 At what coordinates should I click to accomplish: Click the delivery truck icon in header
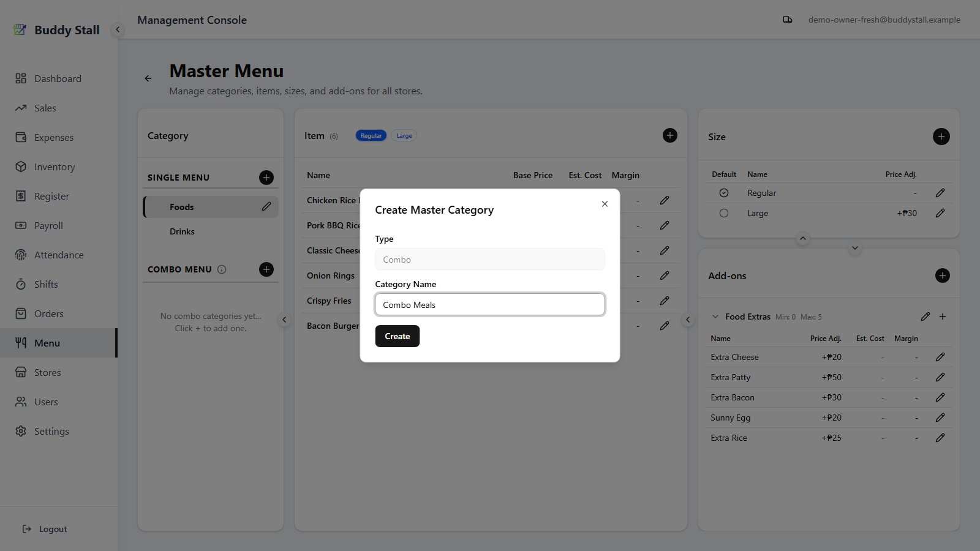click(788, 20)
